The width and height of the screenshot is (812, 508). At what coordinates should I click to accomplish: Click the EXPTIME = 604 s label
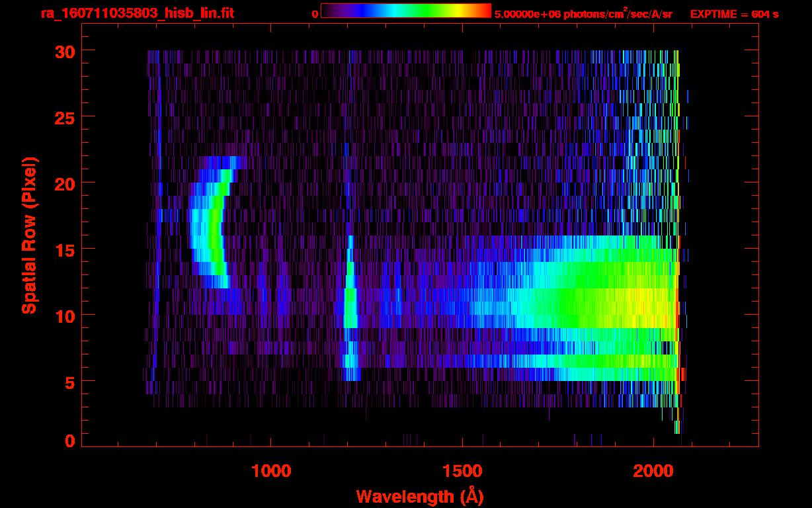pos(734,14)
